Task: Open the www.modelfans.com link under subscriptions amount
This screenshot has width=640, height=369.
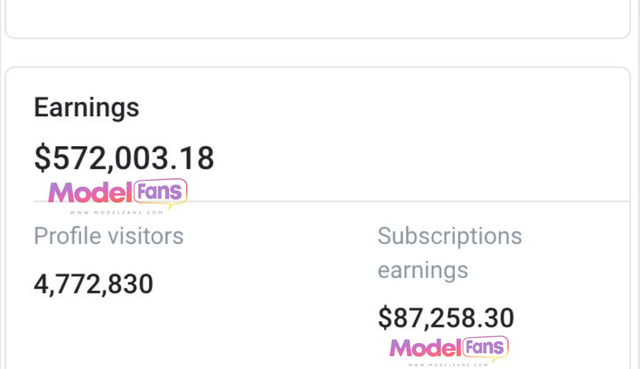Action: (x=448, y=365)
